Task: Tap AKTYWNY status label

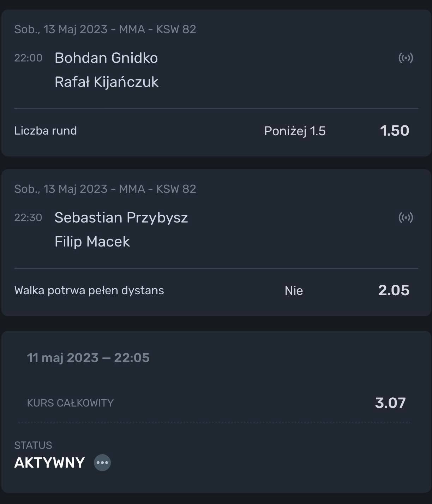Action: pos(49,463)
